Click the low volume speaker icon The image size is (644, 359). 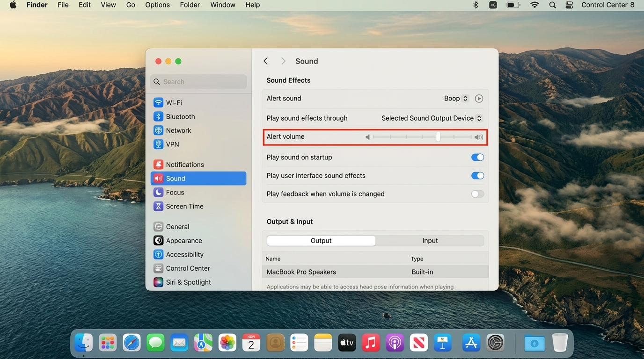click(368, 137)
